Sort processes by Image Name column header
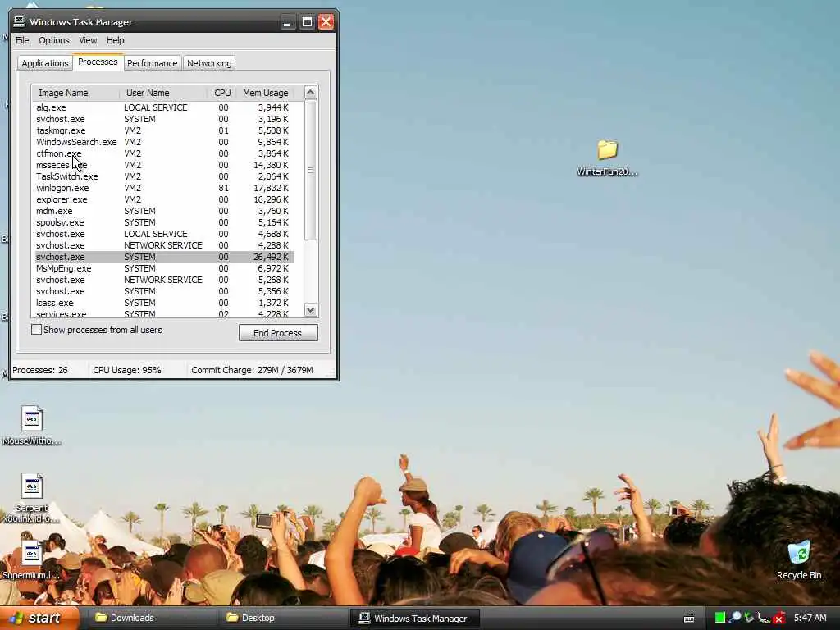This screenshot has height=630, width=840. [75, 93]
